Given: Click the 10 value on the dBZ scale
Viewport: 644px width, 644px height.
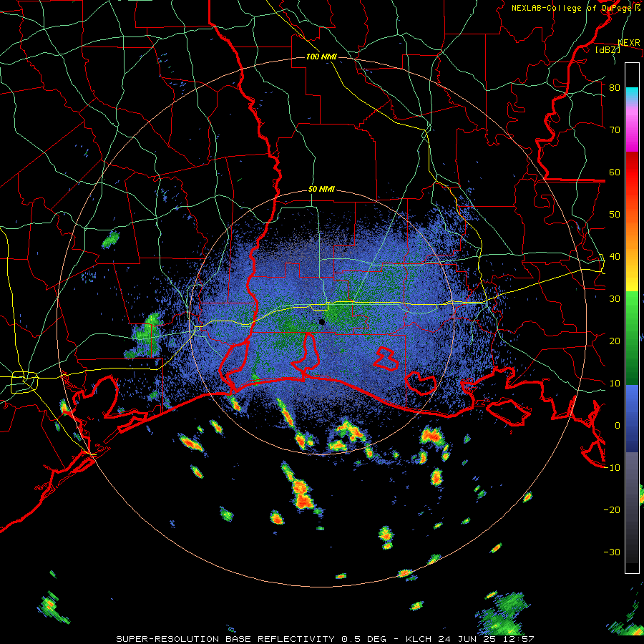Looking at the screenshot, I should pos(615,384).
